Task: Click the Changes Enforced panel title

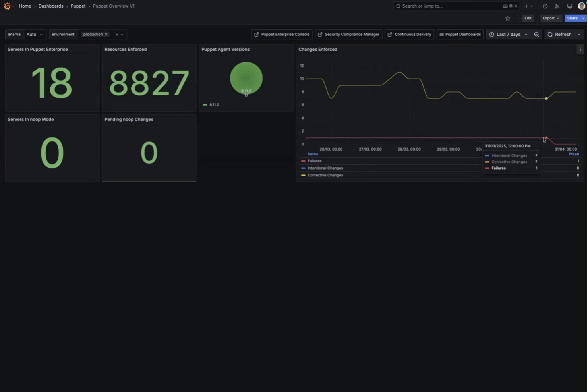Action: point(318,50)
